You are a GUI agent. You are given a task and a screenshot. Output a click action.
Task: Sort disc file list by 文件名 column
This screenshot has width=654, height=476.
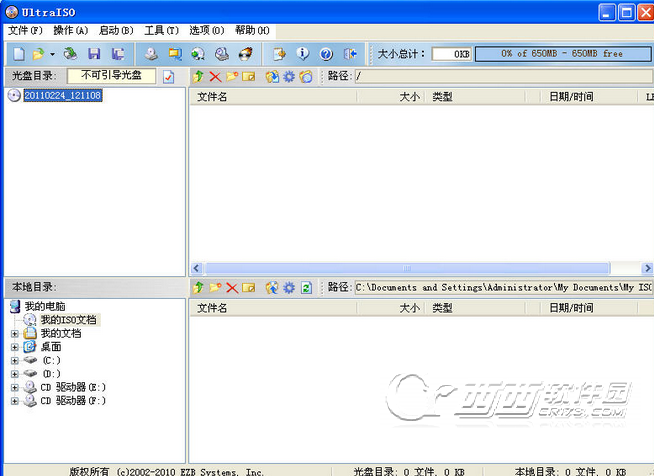273,97
